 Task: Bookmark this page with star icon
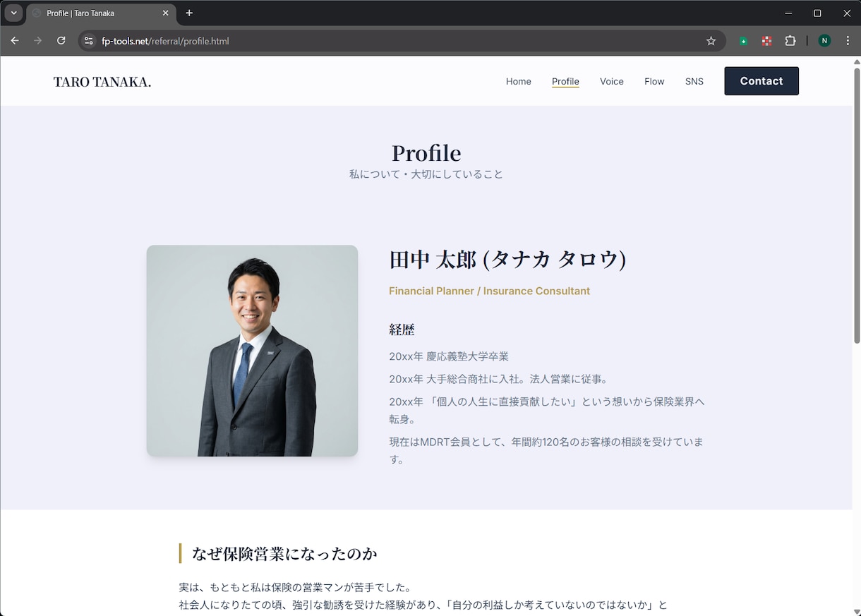pyautogui.click(x=711, y=41)
